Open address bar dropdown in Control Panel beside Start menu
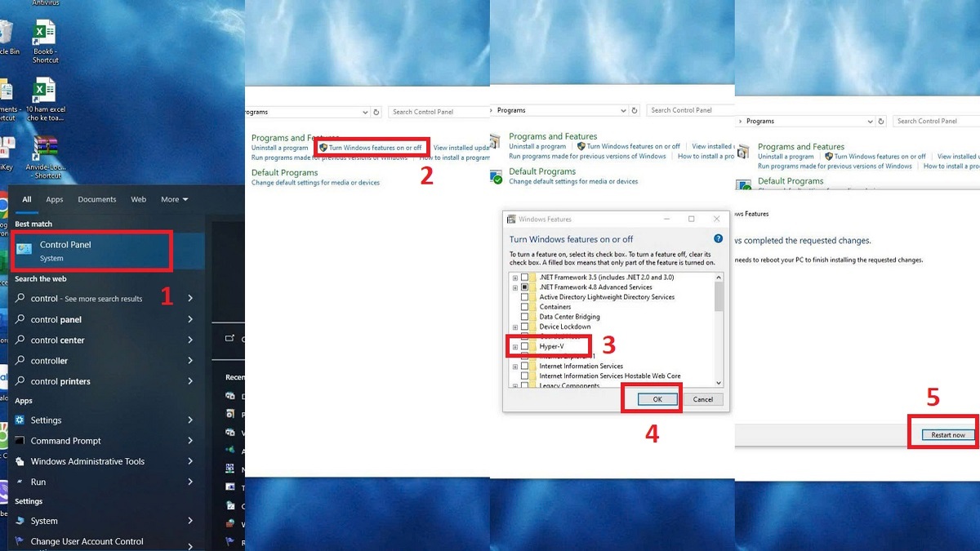Screen dimensions: 980x551 tap(365, 112)
